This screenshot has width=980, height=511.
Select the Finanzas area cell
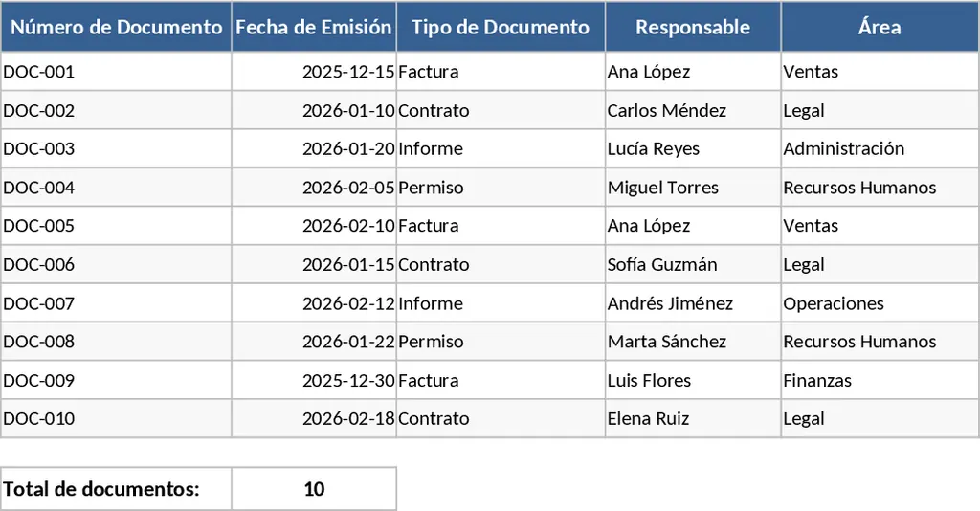880,380
